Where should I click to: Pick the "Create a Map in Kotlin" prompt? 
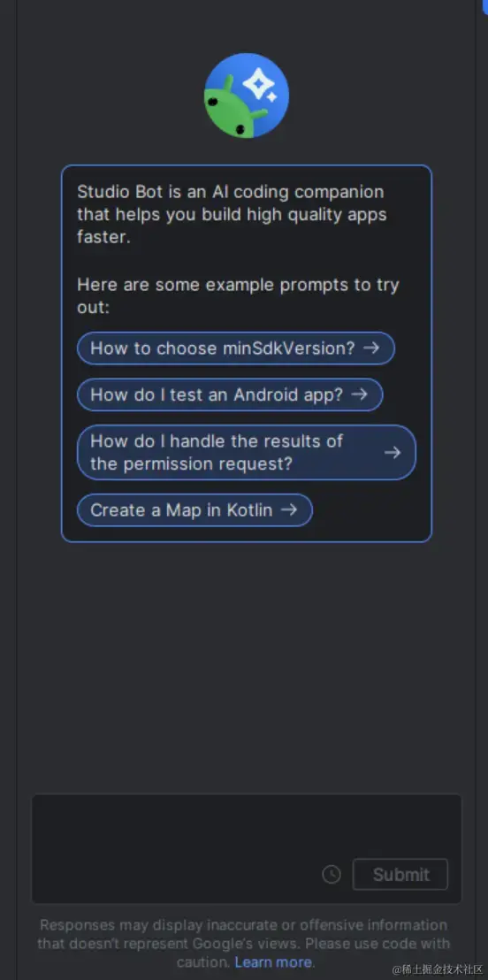[x=194, y=510]
